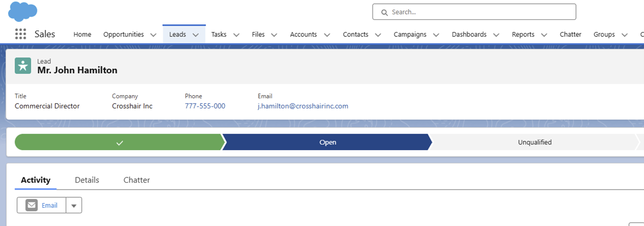Open the Campaigns tab
The image size is (644, 226).
(x=410, y=34)
